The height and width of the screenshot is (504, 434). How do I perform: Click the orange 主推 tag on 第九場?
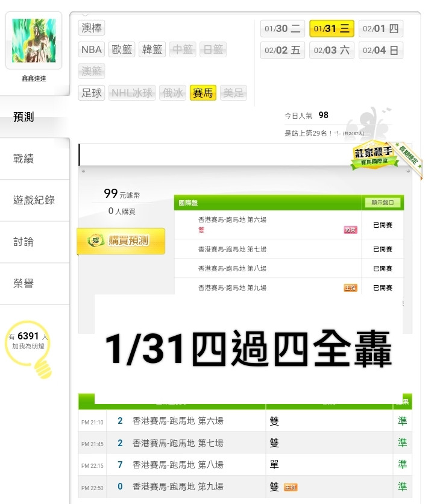coord(350,288)
